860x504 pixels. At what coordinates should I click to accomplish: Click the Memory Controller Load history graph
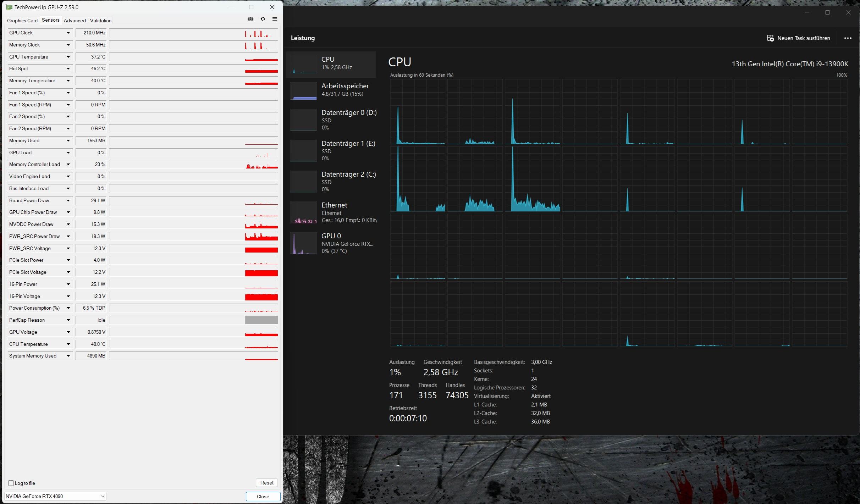click(193, 165)
